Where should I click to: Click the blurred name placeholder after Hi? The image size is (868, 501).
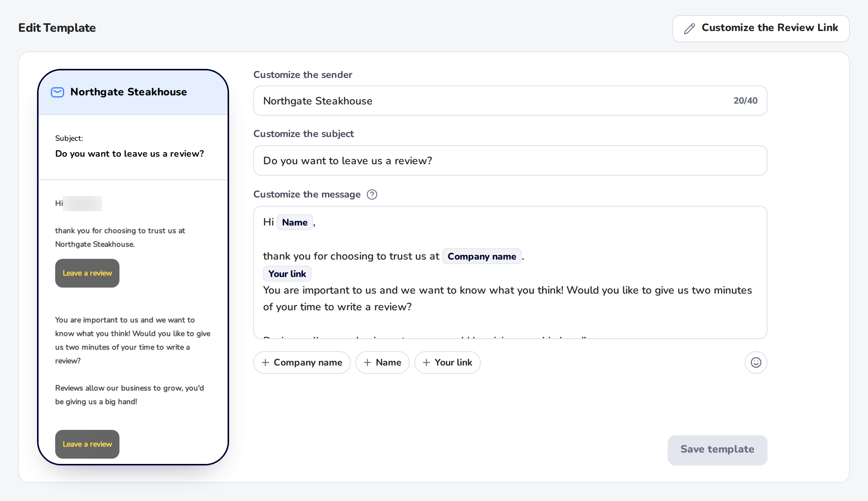(82, 204)
